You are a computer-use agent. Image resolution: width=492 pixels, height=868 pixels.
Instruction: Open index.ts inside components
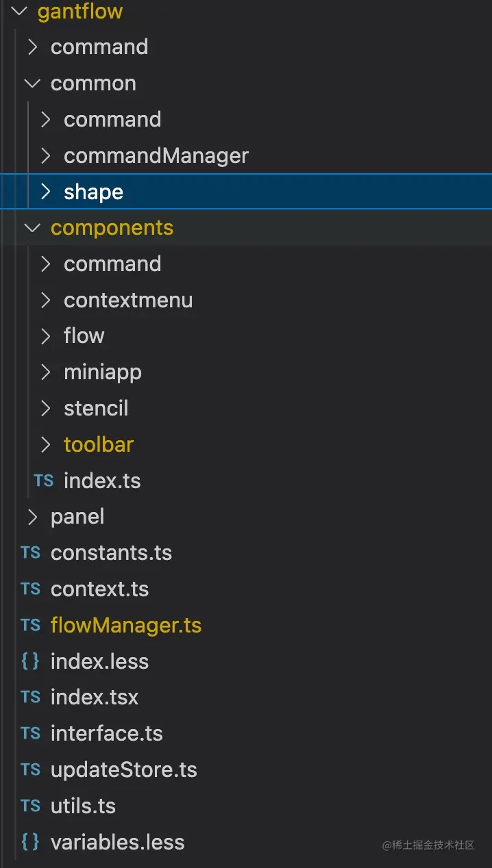coord(102,481)
